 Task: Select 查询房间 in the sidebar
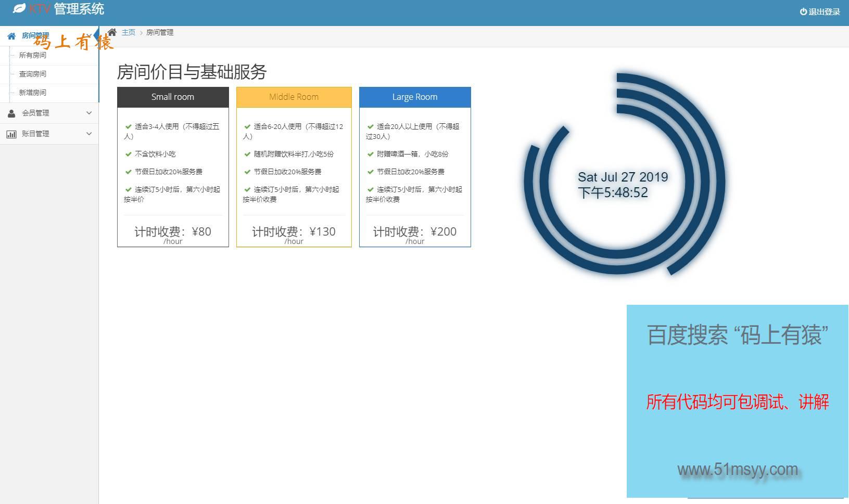[33, 74]
